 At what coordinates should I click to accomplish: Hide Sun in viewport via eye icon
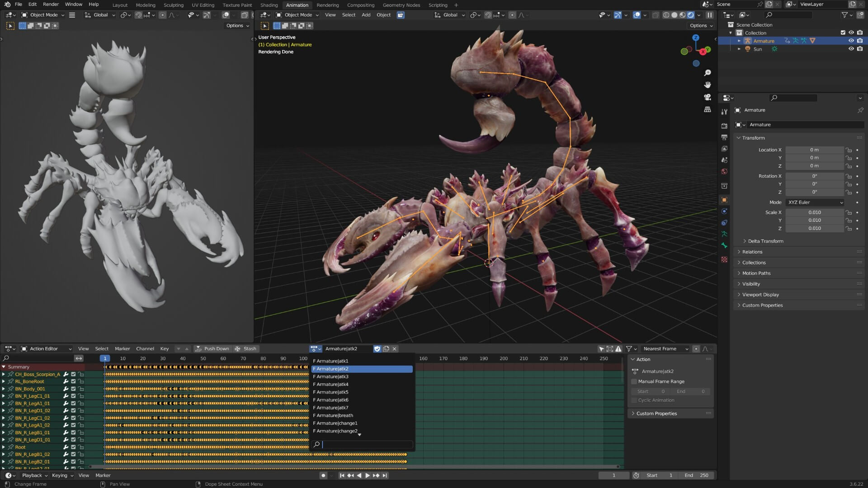pyautogui.click(x=851, y=49)
